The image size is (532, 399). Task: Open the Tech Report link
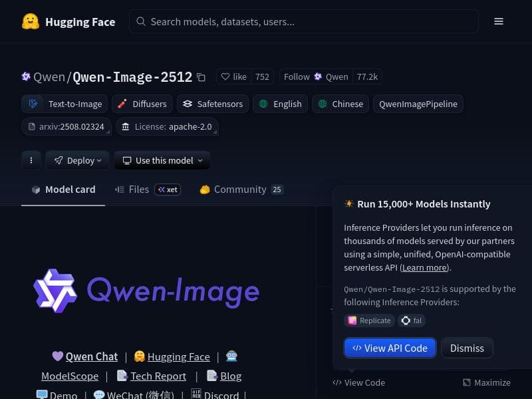(x=158, y=376)
